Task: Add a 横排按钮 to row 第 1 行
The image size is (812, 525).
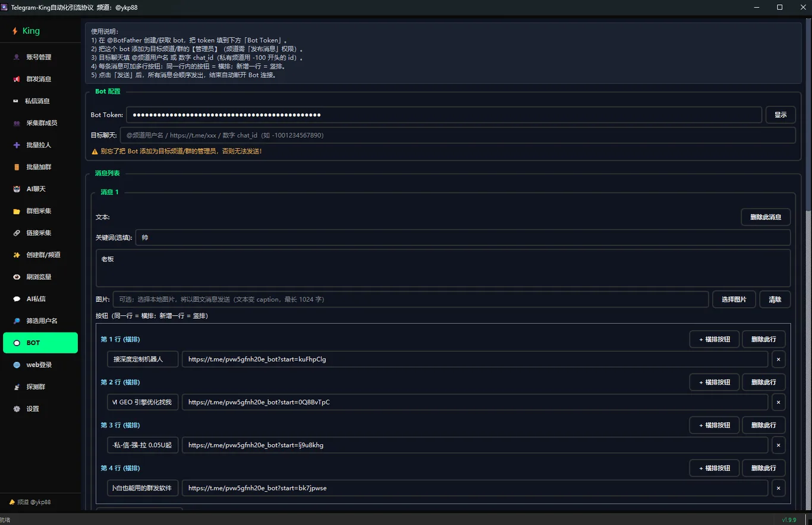Action: pyautogui.click(x=715, y=339)
